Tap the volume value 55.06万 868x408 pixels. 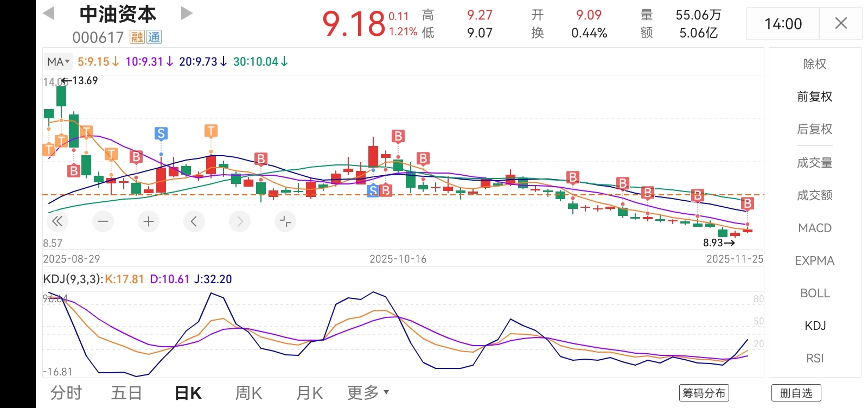(699, 15)
